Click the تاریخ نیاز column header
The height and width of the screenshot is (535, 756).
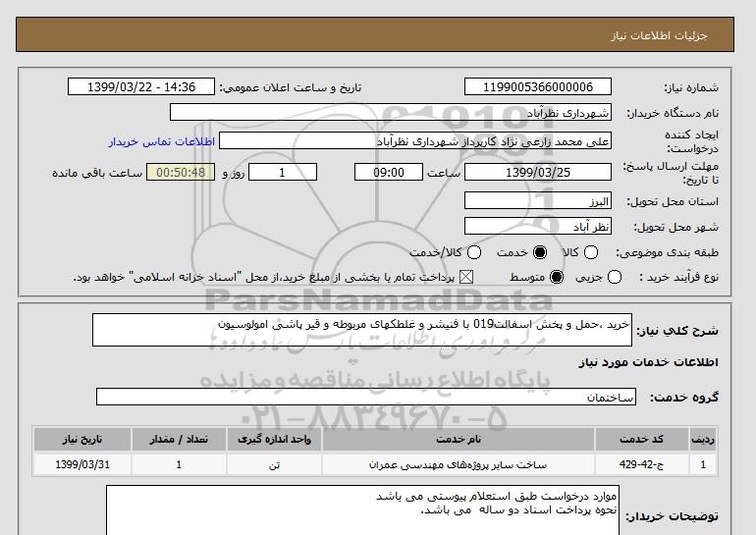tap(82, 439)
